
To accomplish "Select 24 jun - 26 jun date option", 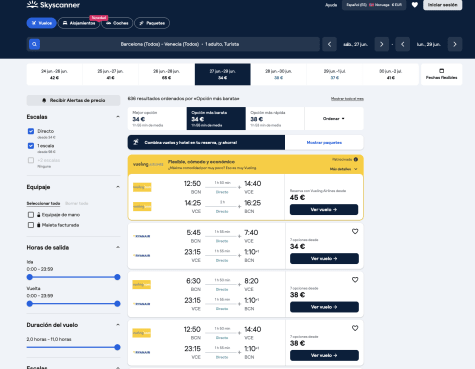I will 54,74.
